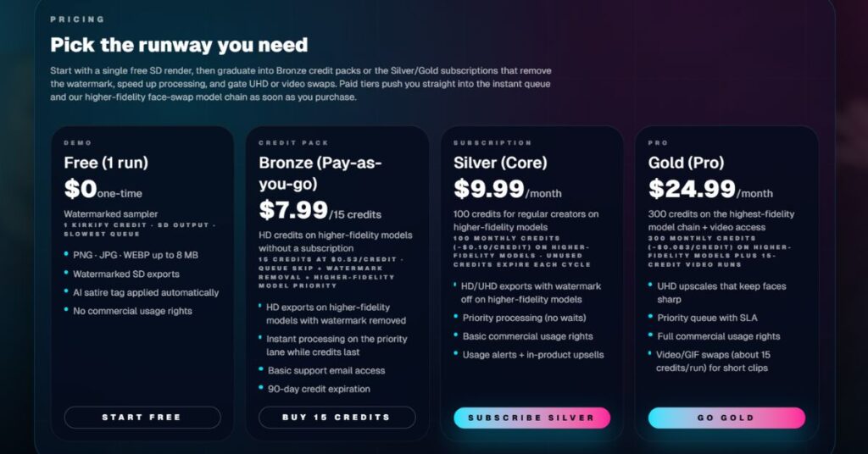
Task: Click the "Priority queue with SLA" bullet
Action: 707,318
